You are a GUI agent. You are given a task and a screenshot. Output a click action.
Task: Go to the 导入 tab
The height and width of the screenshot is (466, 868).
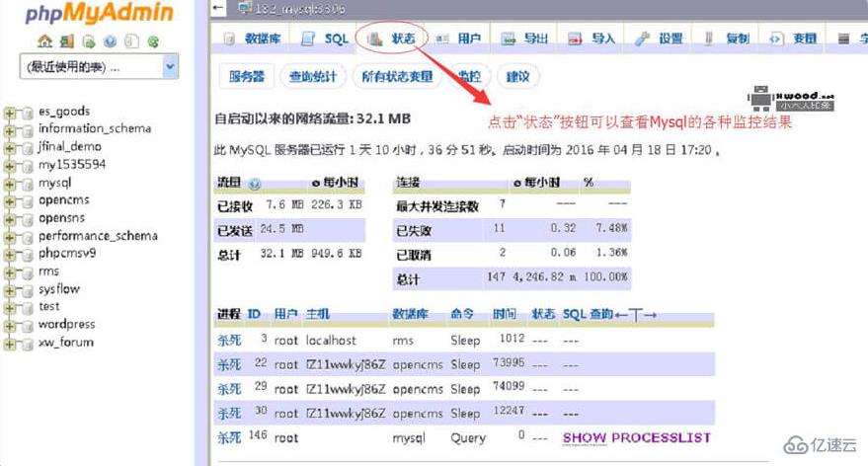tap(592, 39)
